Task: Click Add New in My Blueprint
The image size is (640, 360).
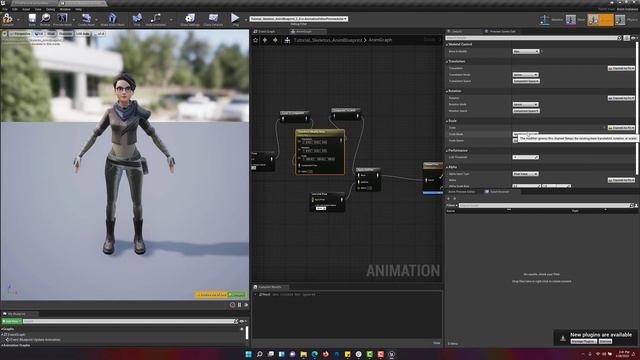Action: click(x=11, y=321)
